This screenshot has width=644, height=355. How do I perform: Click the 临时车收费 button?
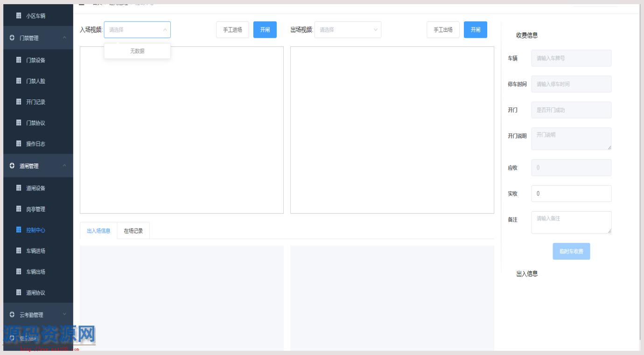tap(571, 251)
